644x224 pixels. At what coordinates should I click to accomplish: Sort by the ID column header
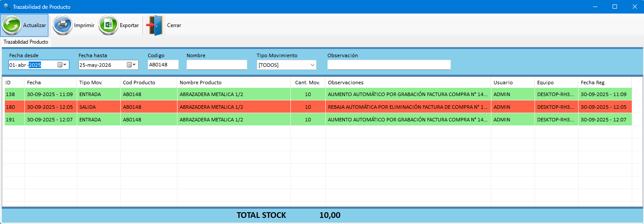tap(14, 83)
